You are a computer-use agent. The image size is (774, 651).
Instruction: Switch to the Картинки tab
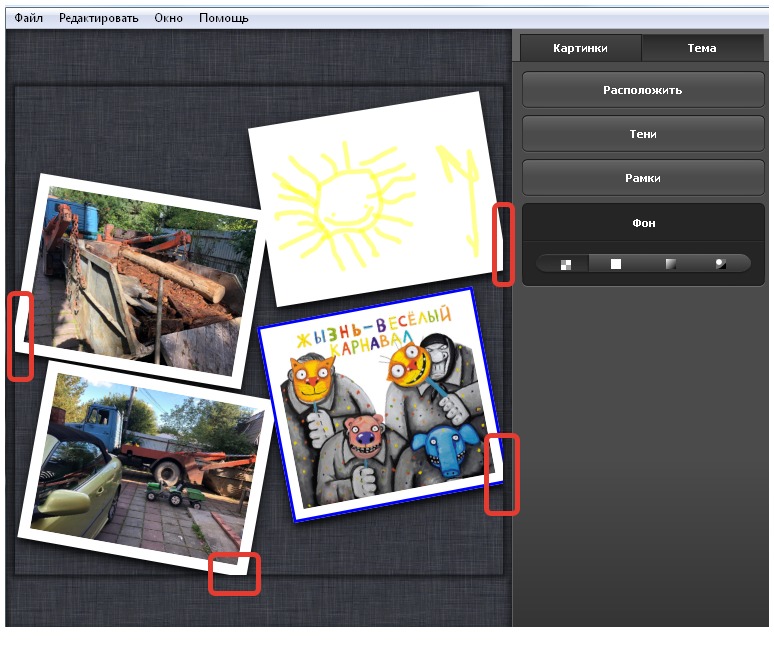[580, 48]
